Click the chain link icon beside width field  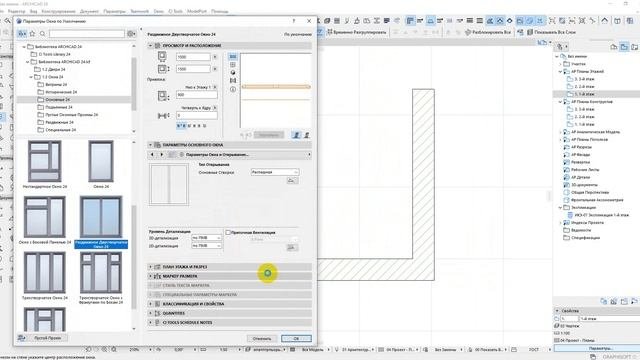coord(215,57)
